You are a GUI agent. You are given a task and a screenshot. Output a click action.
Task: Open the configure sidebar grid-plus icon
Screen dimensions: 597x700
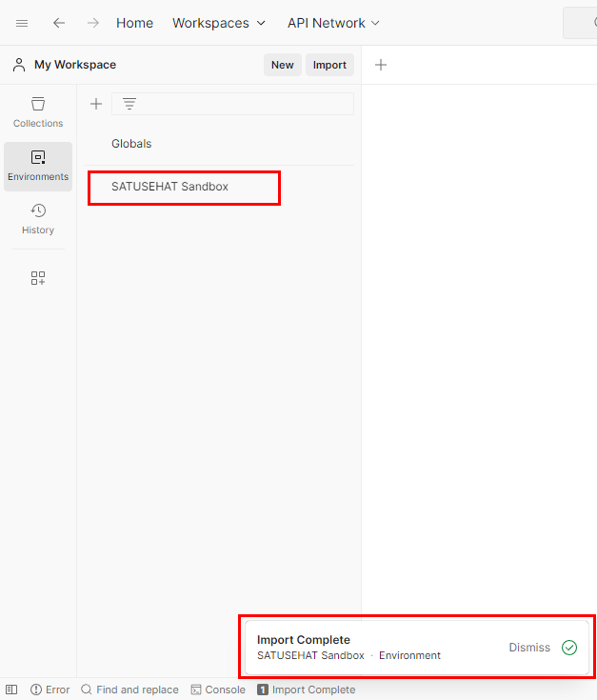pyautogui.click(x=38, y=278)
